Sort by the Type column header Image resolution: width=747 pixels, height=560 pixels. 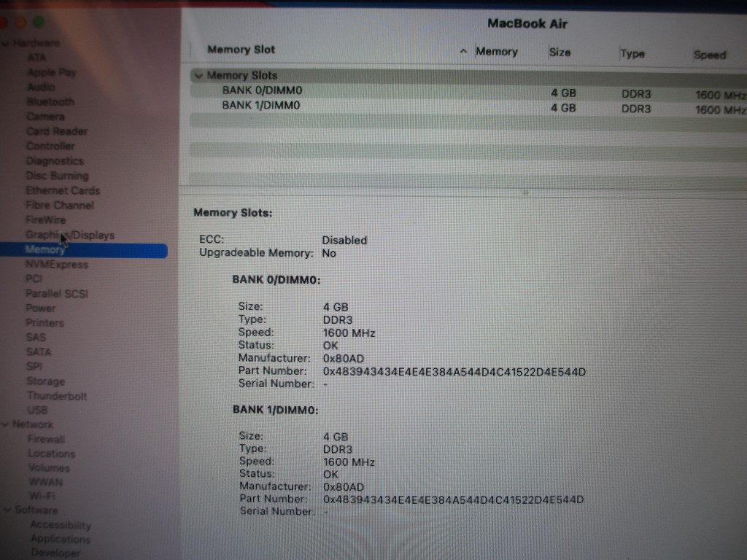click(632, 54)
